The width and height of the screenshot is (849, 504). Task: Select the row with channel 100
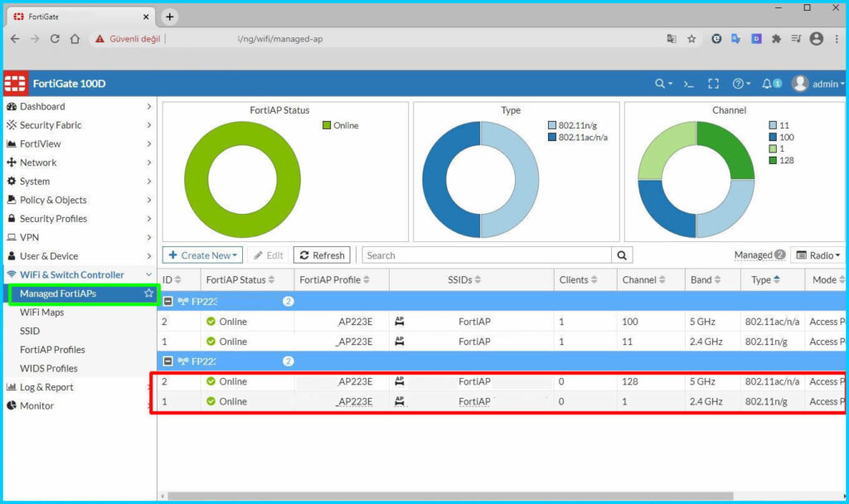coord(502,322)
